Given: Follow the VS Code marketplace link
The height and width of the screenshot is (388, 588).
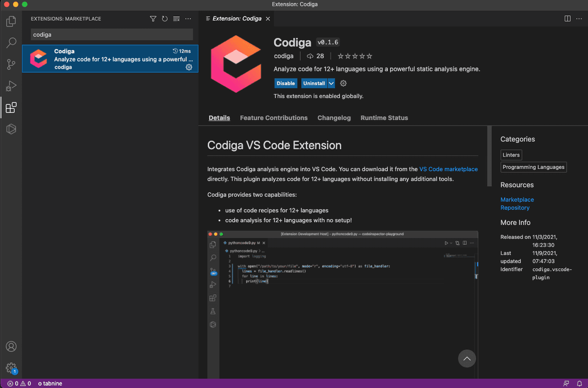Looking at the screenshot, I should click(448, 169).
